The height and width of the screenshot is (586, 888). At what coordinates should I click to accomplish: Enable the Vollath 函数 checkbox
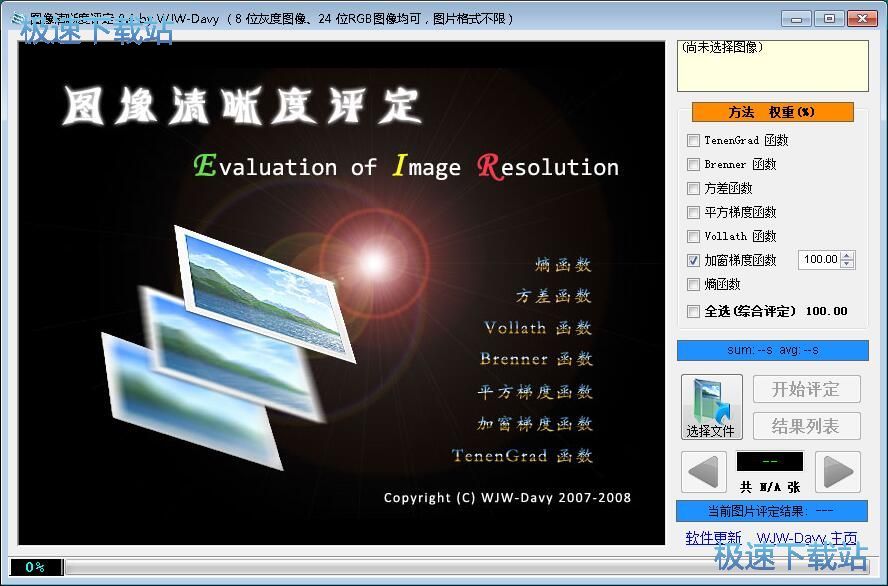tap(693, 236)
